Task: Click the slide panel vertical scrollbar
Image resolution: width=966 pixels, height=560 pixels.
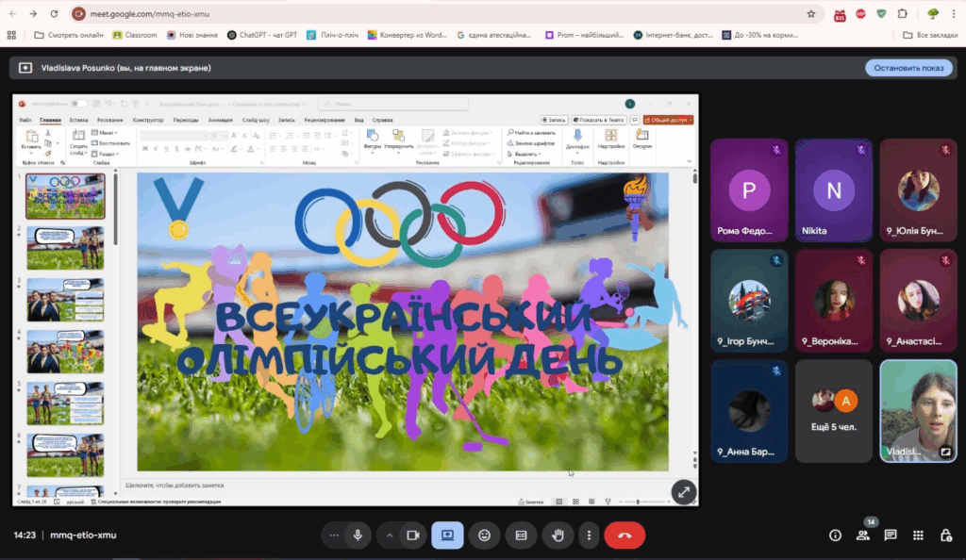Action: 115,209
